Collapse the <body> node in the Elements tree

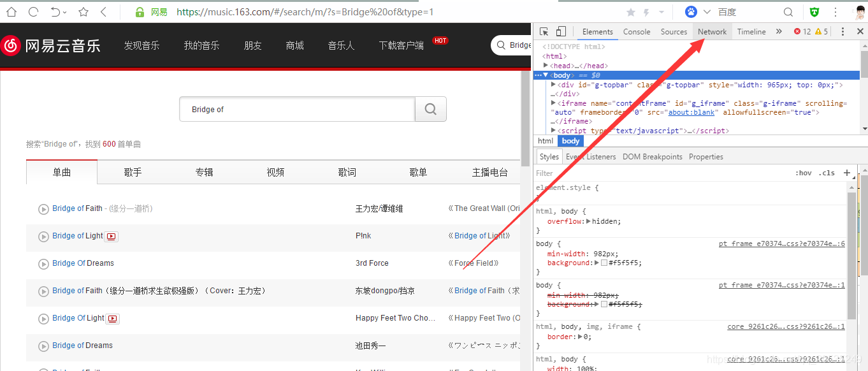point(546,75)
